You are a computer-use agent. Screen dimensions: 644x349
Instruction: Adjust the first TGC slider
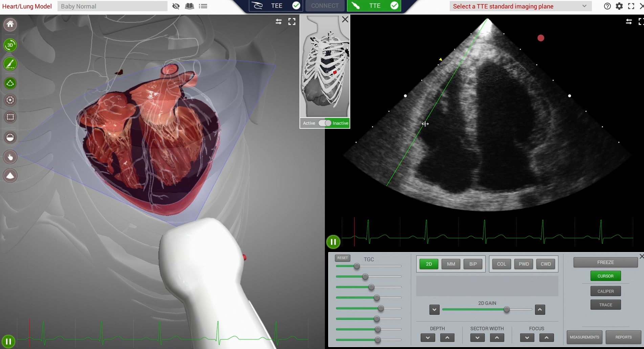(357, 266)
